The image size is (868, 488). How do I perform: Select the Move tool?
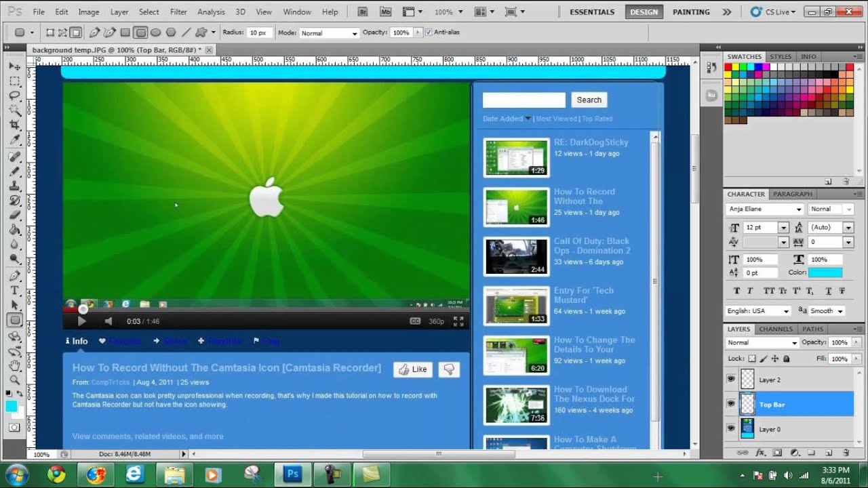(14, 66)
